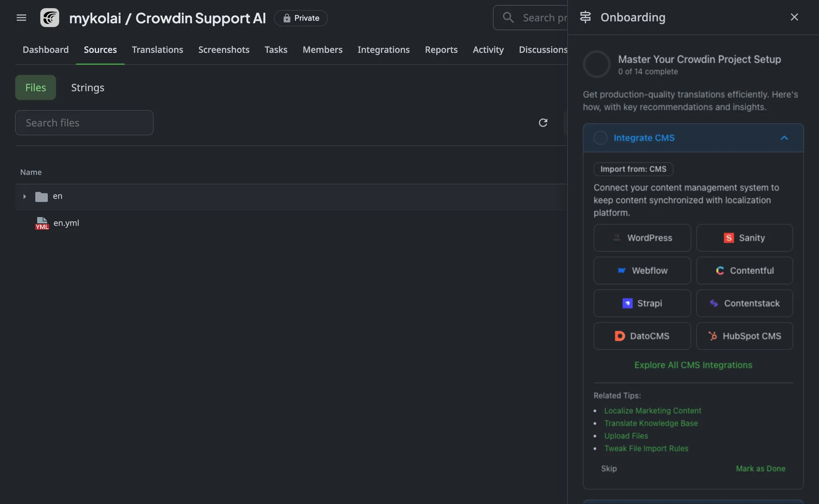The image size is (819, 504).
Task: Select the en.yml file row
Action: click(291, 223)
